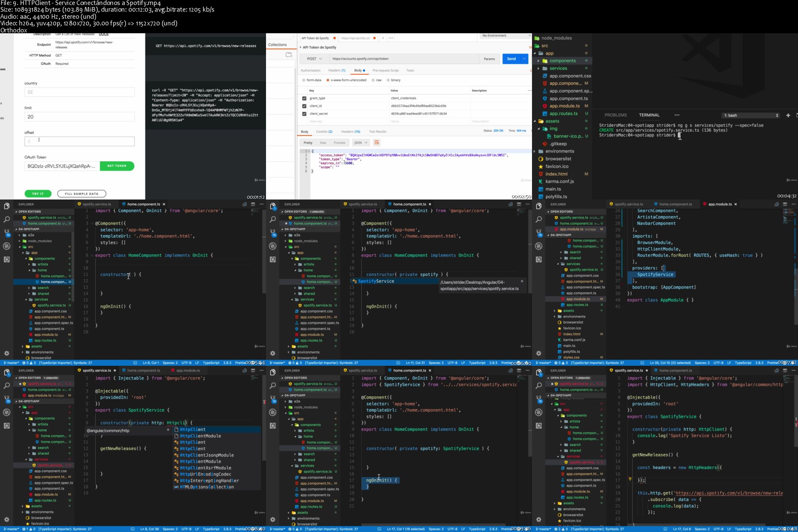The image size is (798, 532).
Task: Click the OAuth Token input field
Action: coord(62,166)
